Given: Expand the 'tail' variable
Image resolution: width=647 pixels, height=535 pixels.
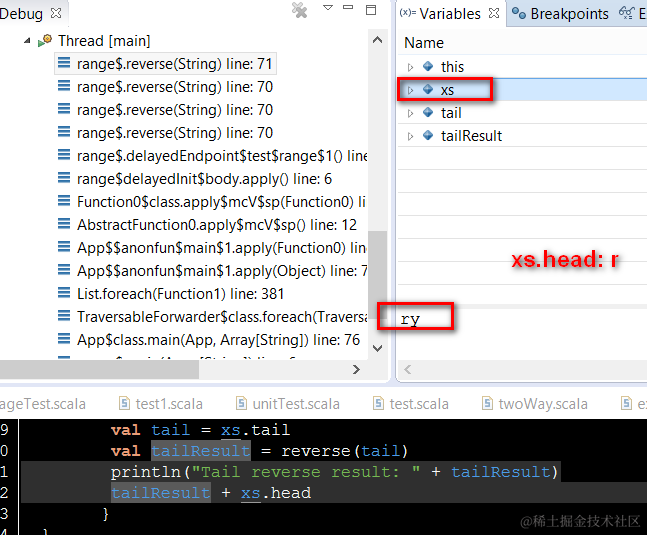Looking at the screenshot, I should click(410, 113).
